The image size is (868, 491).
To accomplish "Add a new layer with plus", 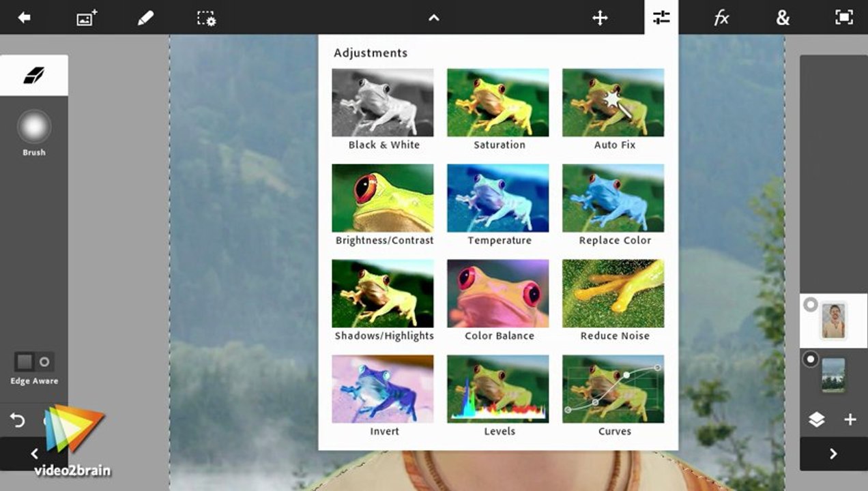I will pos(850,420).
